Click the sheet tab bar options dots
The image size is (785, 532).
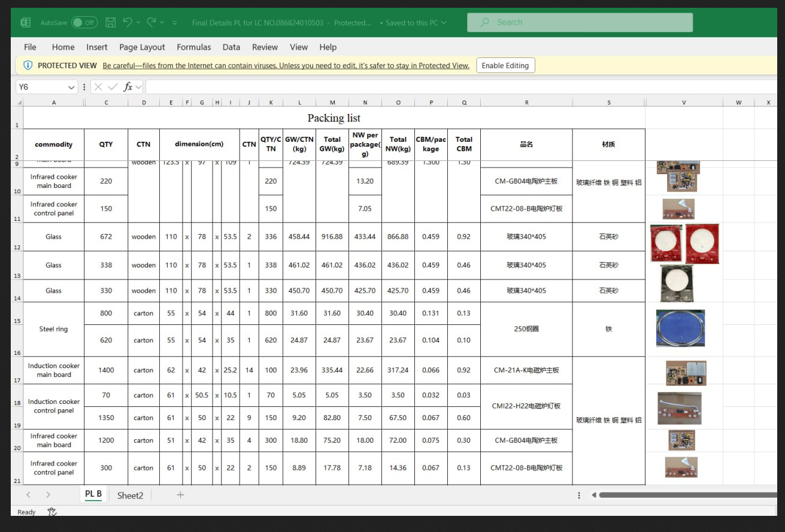[579, 495]
